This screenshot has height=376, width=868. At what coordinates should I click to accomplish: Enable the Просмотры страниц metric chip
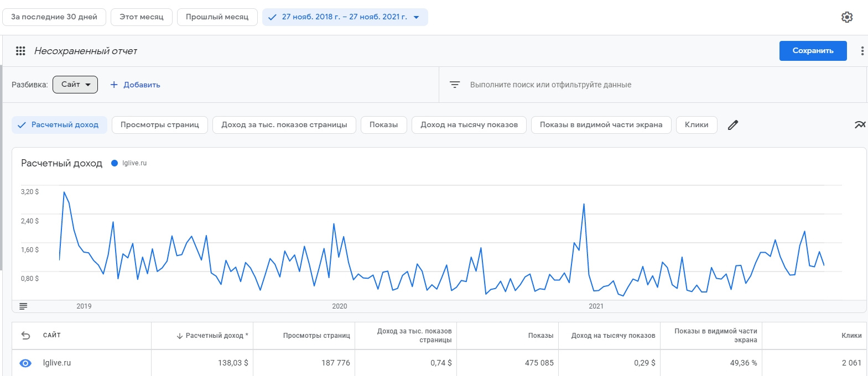point(159,125)
